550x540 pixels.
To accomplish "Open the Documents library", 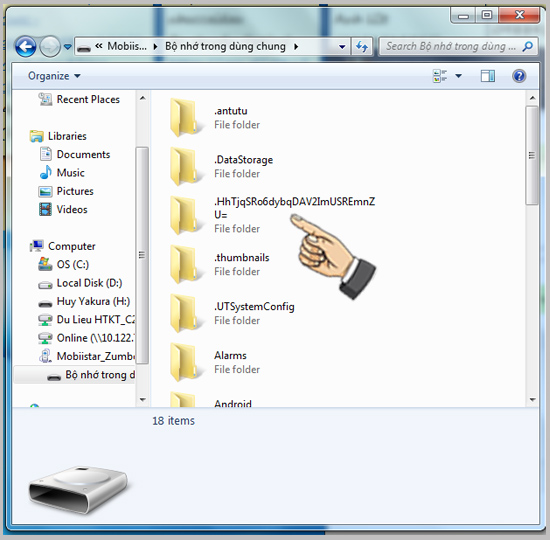I will click(83, 154).
